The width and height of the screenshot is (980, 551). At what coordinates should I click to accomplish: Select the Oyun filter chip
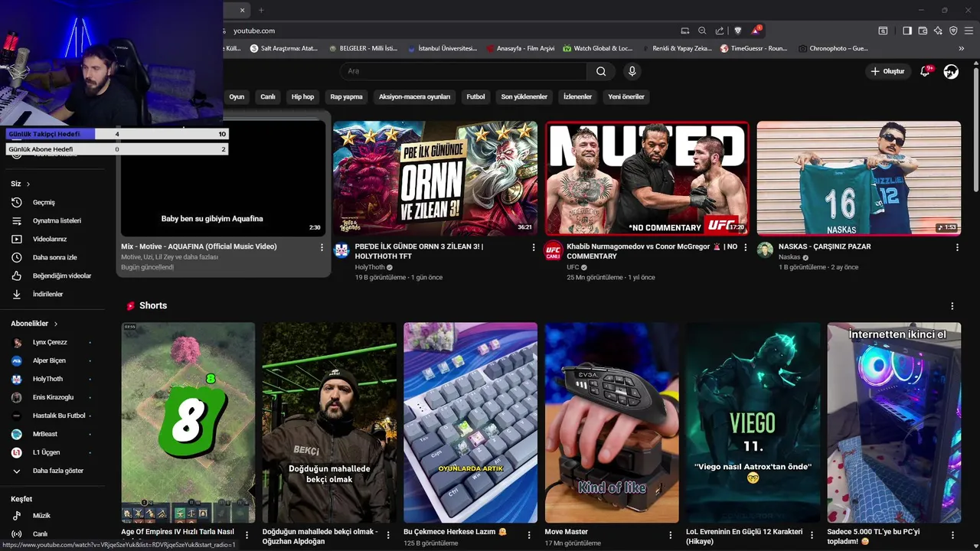click(237, 96)
